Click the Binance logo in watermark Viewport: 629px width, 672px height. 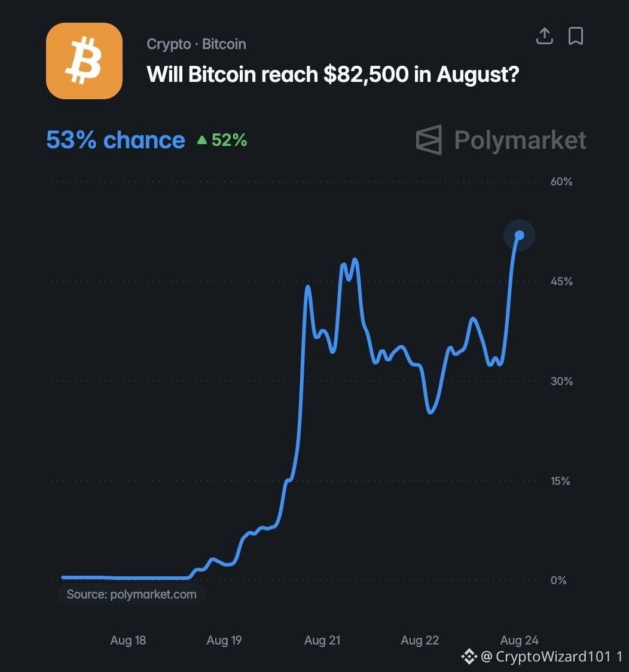469,656
